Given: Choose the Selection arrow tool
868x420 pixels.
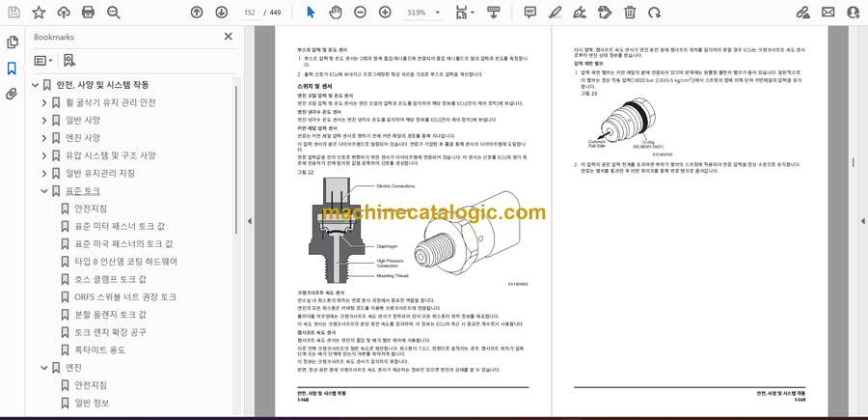Looking at the screenshot, I should [x=311, y=13].
